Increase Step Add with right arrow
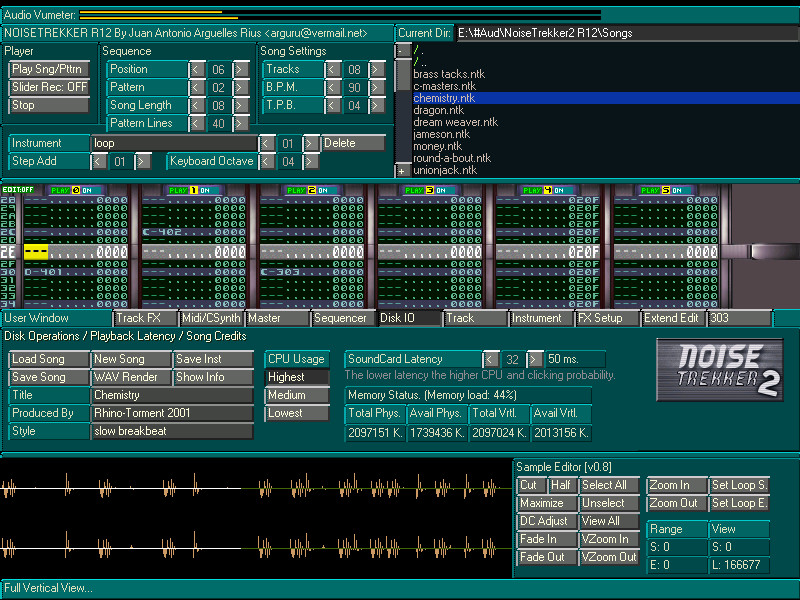The width and height of the screenshot is (800, 600). click(142, 162)
